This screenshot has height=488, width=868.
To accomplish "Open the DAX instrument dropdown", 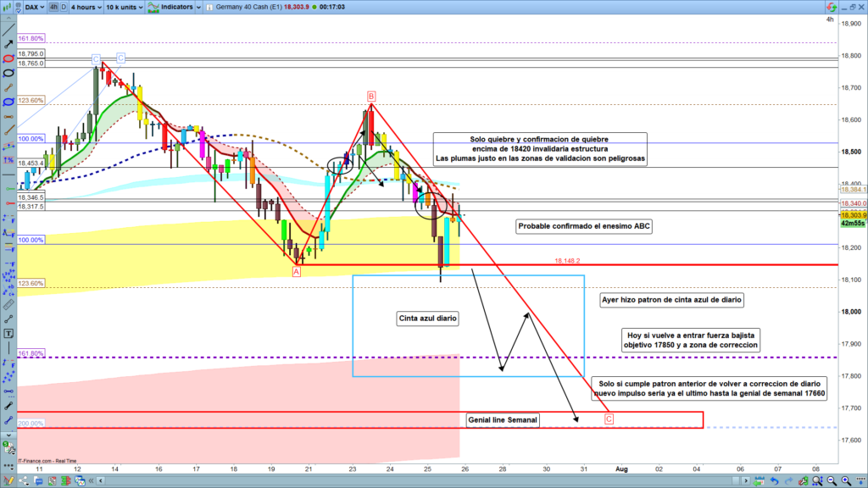I will (32, 7).
